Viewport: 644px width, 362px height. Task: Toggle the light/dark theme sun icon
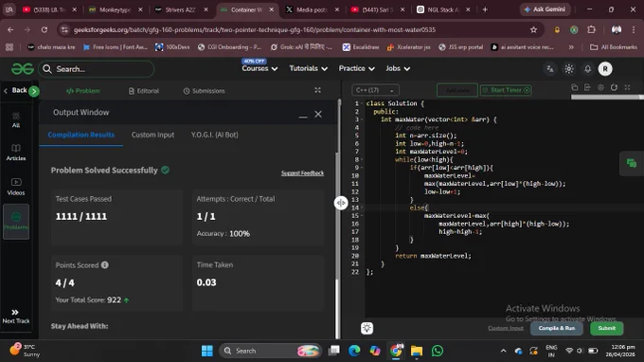569,69
